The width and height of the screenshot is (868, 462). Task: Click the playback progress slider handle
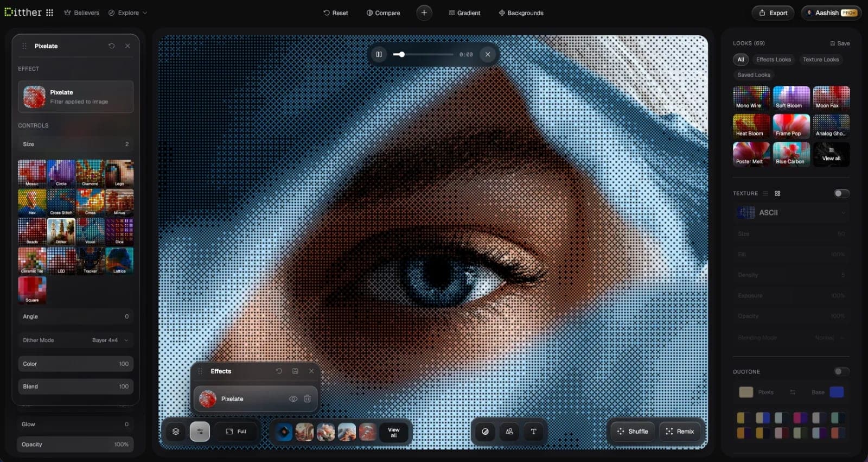pos(401,54)
